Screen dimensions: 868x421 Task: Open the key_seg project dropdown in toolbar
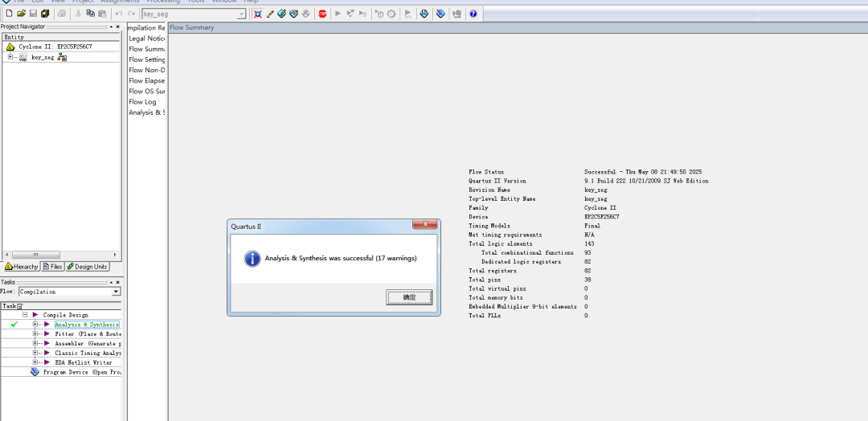[241, 14]
